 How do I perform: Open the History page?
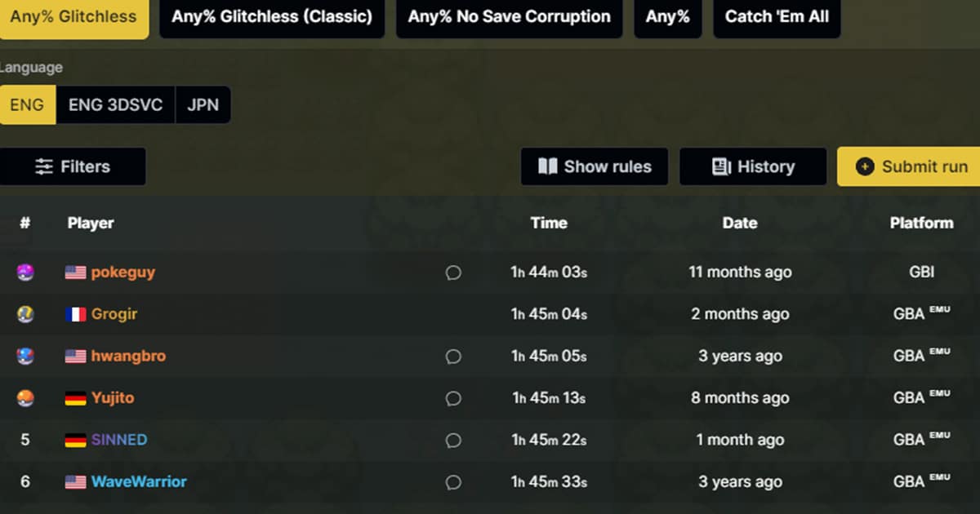(753, 166)
